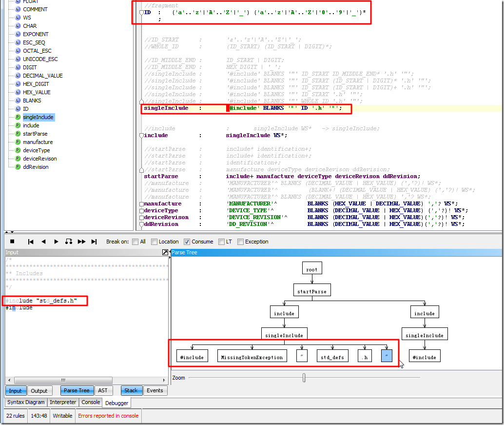The image size is (504, 425).
Task: Select the DIGIT lexer rule icon
Action: [18, 67]
